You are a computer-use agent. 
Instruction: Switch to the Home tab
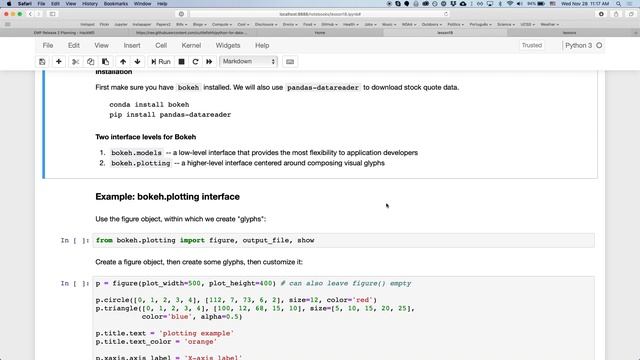tap(320, 33)
